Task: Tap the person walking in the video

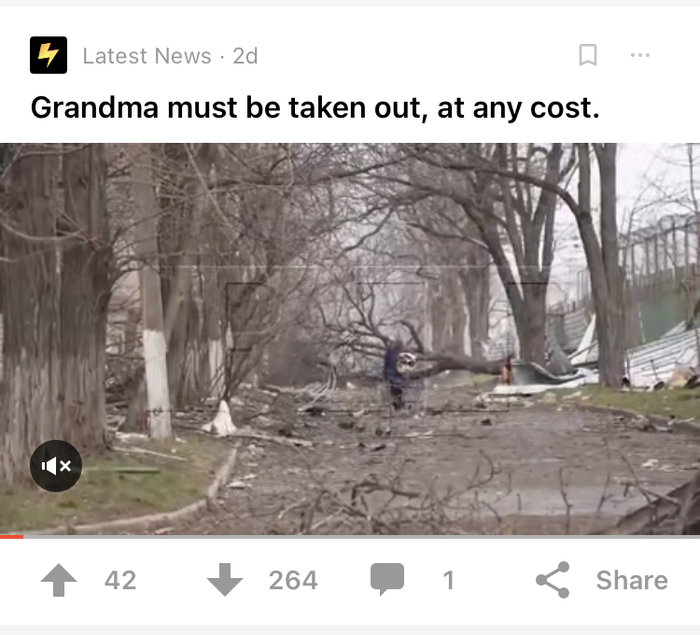Action: (396, 374)
